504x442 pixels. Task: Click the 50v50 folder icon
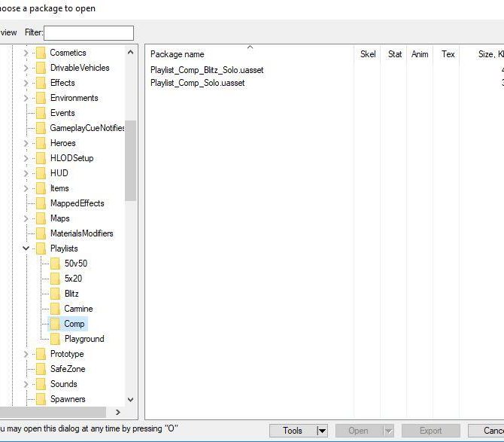coord(55,264)
